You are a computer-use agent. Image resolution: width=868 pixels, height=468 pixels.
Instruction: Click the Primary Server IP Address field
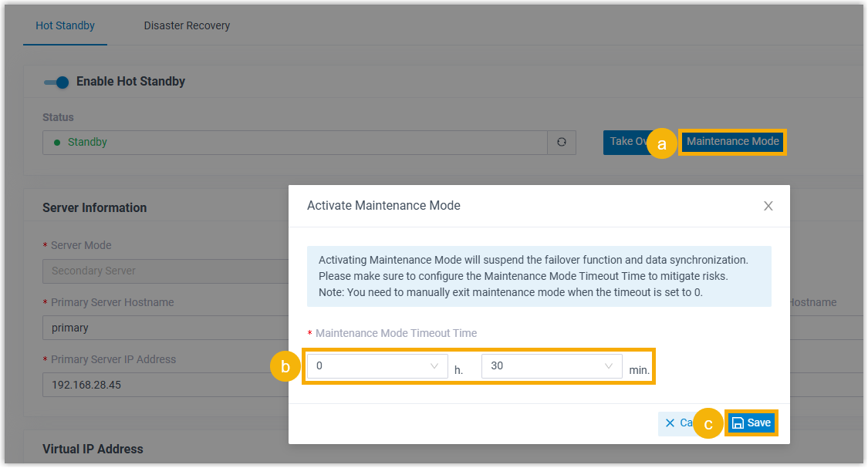(162, 385)
